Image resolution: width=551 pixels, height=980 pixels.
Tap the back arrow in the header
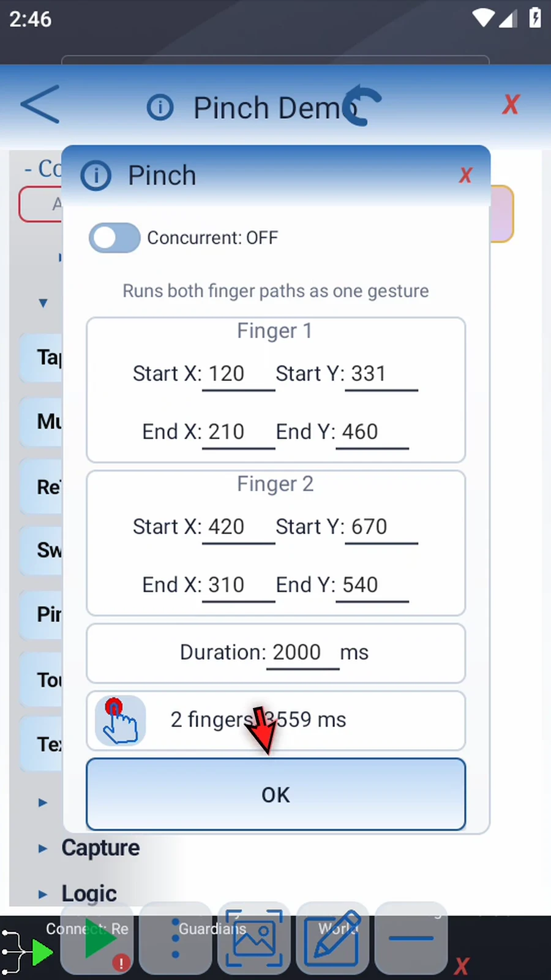[40, 104]
